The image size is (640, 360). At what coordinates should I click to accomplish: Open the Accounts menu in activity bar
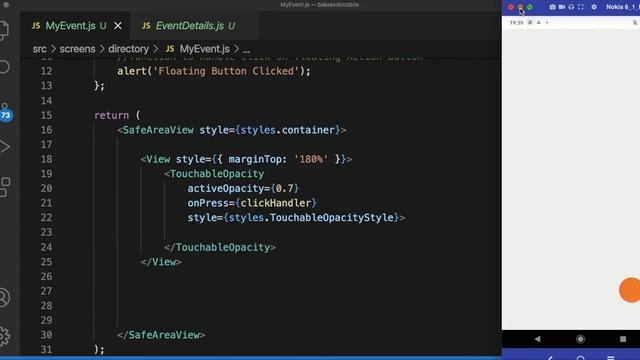click(4, 297)
